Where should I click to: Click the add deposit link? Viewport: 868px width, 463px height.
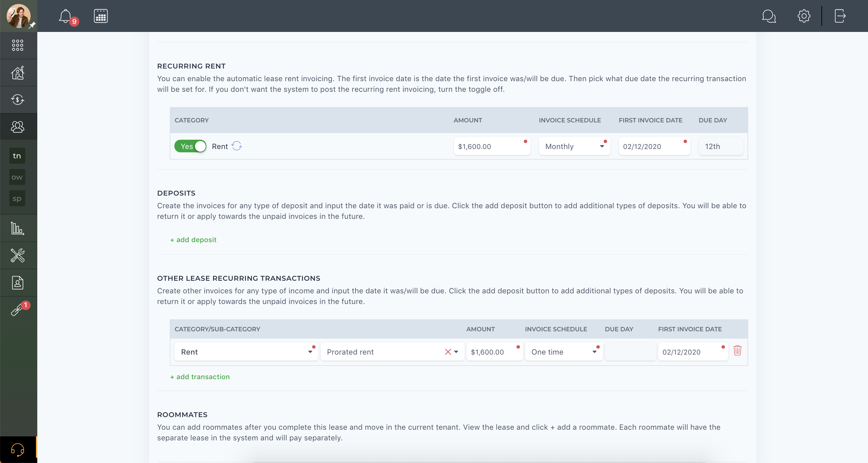pyautogui.click(x=193, y=239)
